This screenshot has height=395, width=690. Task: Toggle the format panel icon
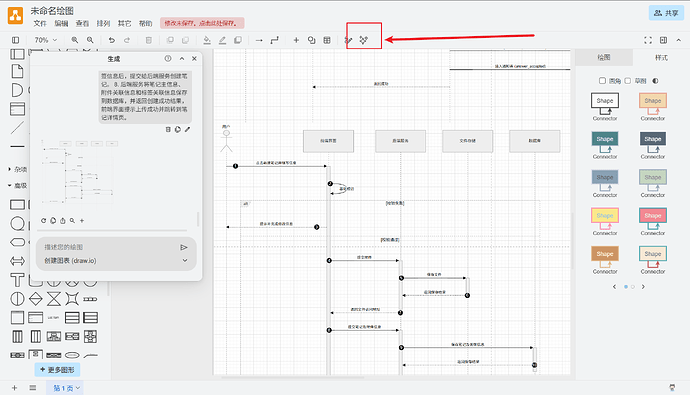663,40
